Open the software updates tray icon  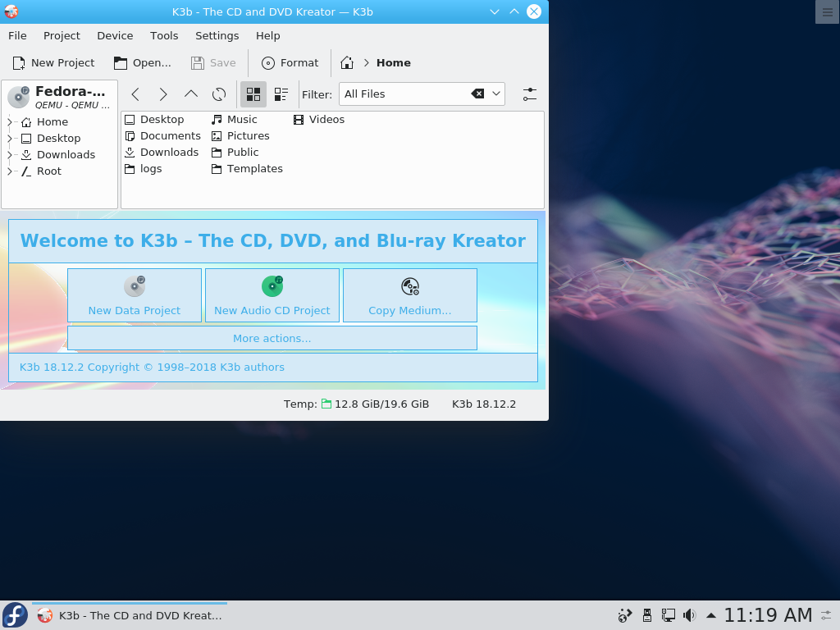click(x=624, y=615)
